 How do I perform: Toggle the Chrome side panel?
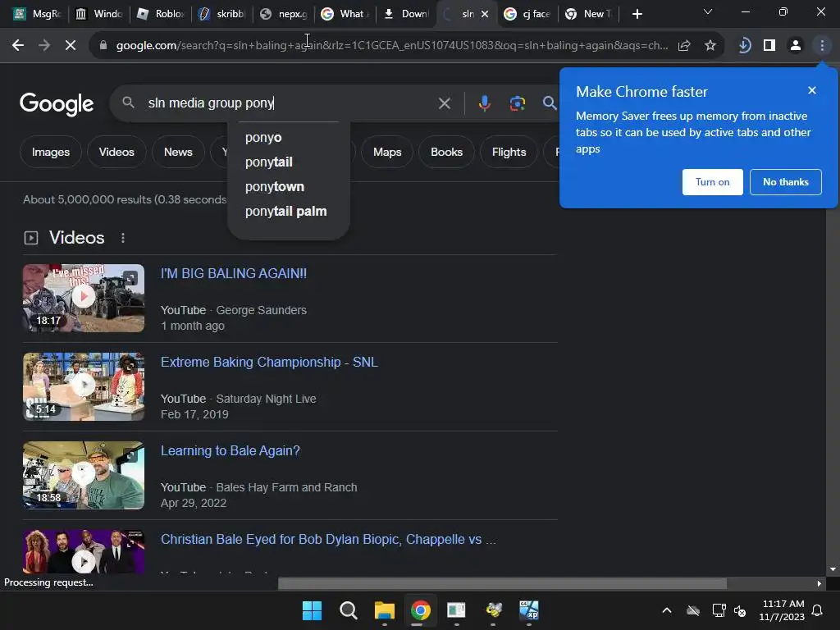[769, 46]
